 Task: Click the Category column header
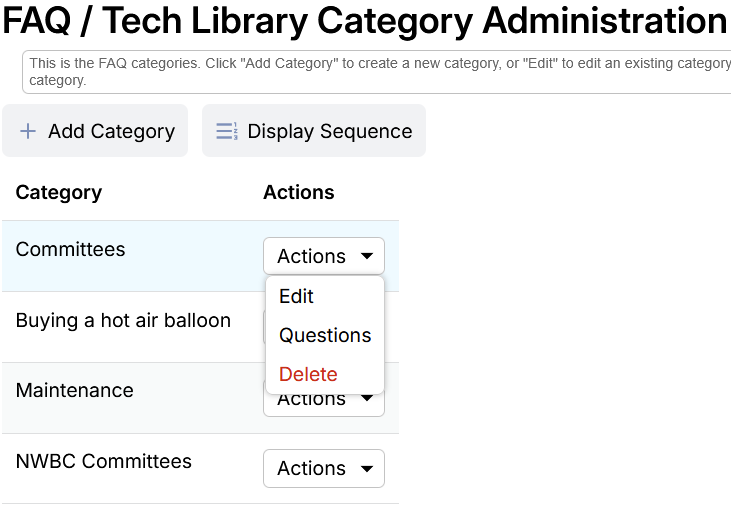pyautogui.click(x=59, y=193)
